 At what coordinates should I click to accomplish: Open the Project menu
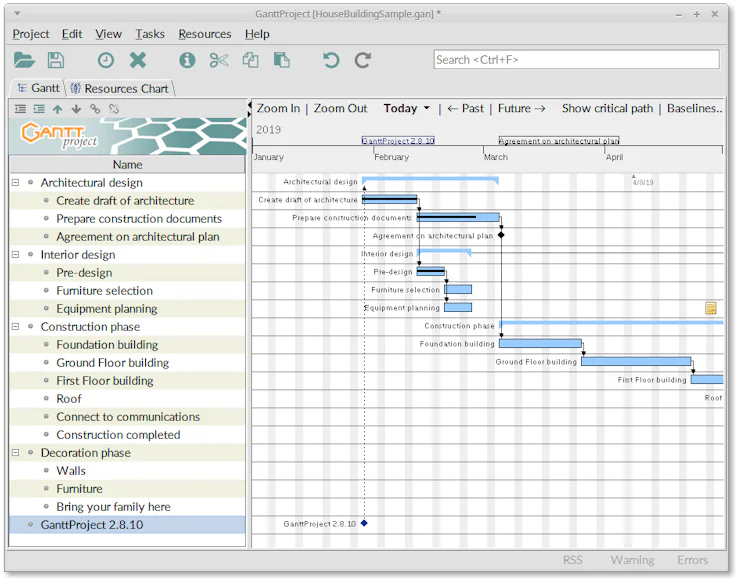point(31,34)
